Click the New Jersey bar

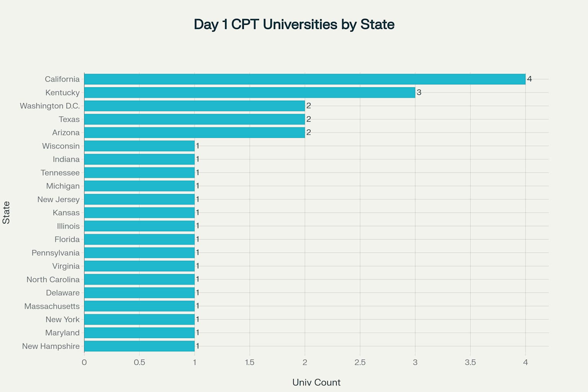139,199
